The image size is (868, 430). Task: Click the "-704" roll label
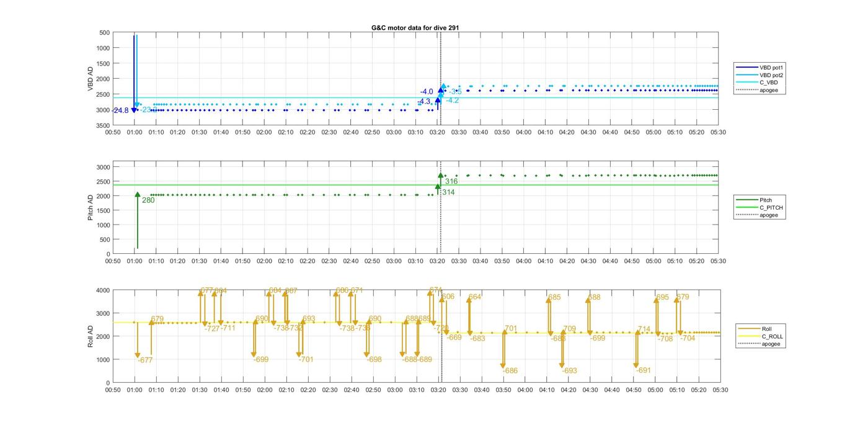click(x=688, y=339)
